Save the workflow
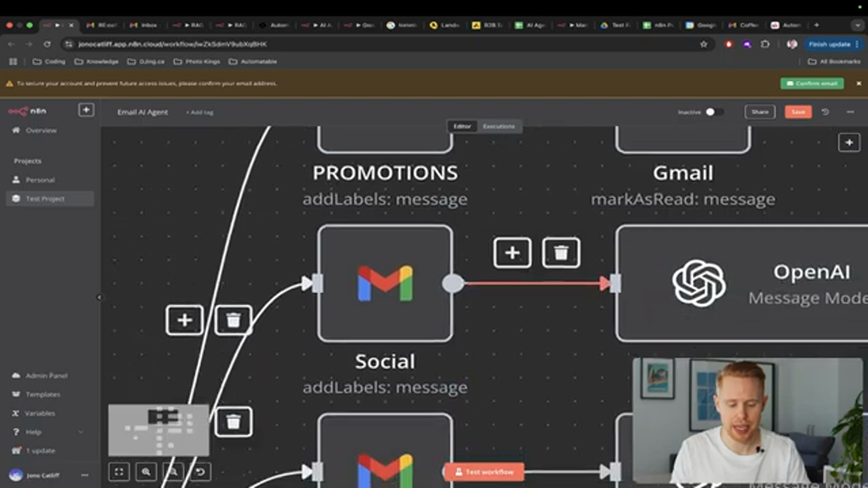This screenshot has width=868, height=488. pos(798,112)
